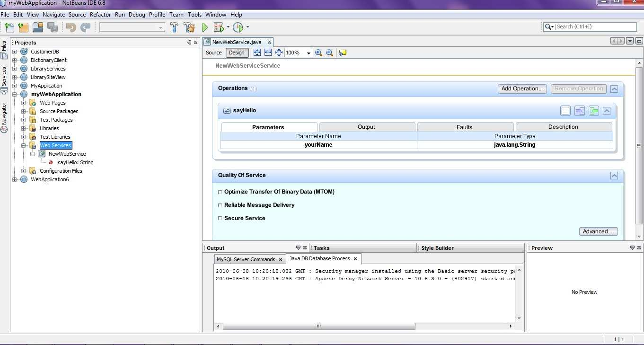
Task: Enable Reliable Message Delivery checkbox
Action: click(x=220, y=205)
